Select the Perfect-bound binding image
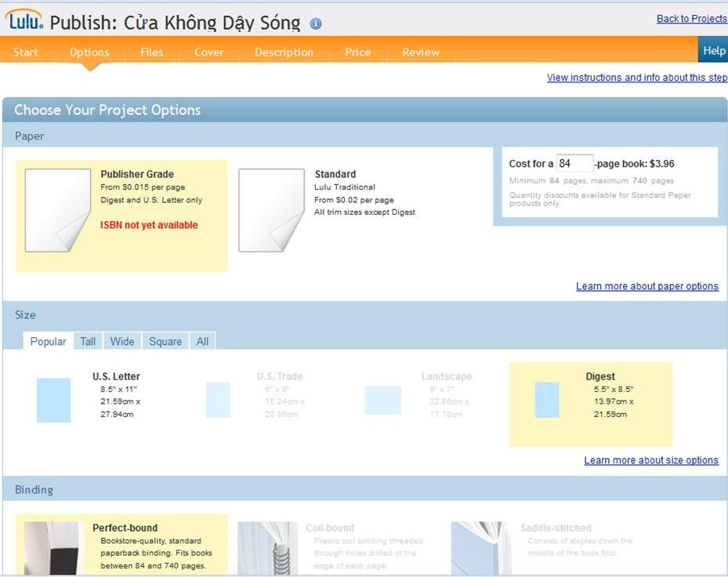The width and height of the screenshot is (728, 577). (x=52, y=548)
